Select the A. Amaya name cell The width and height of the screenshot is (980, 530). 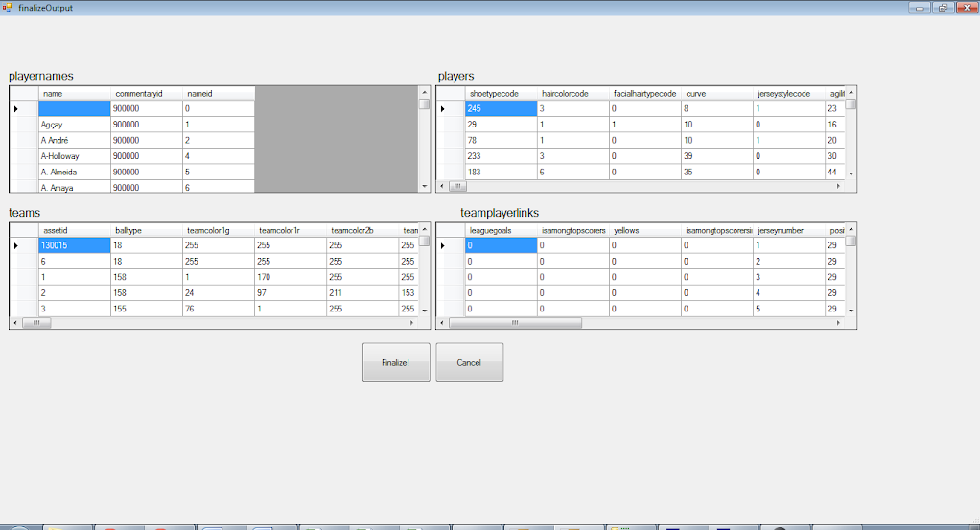(x=75, y=186)
